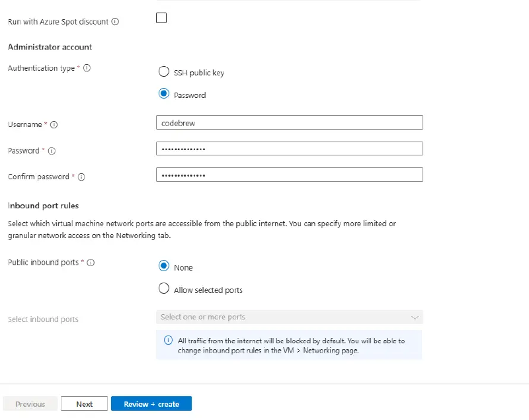Open the Username info tooltip icon
Viewport: 529px width, 420px height.
point(54,124)
